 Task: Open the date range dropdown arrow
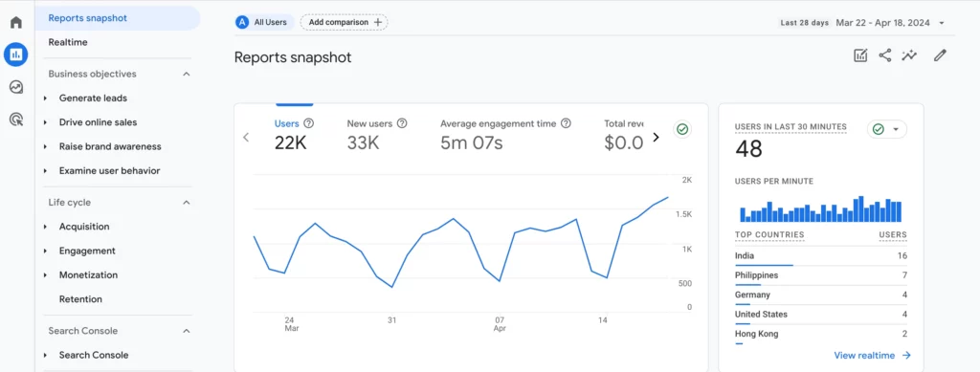click(942, 23)
